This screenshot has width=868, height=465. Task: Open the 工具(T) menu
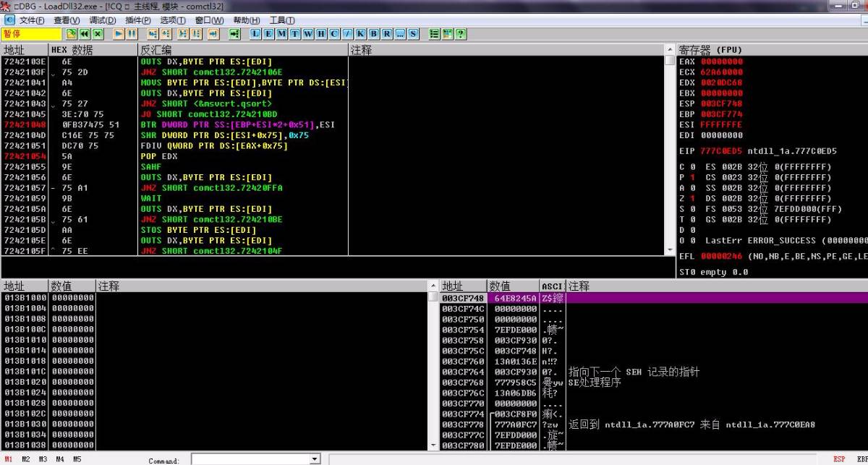coord(281,20)
